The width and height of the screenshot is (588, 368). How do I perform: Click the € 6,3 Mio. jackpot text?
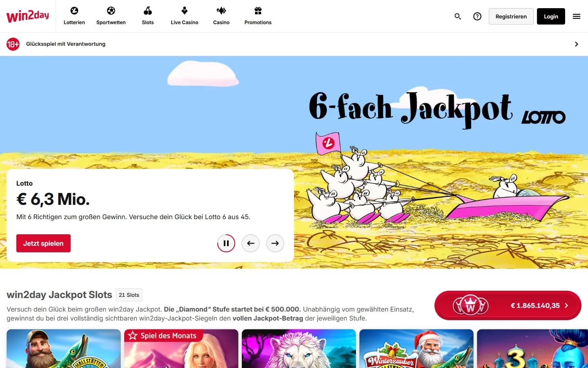(53, 199)
